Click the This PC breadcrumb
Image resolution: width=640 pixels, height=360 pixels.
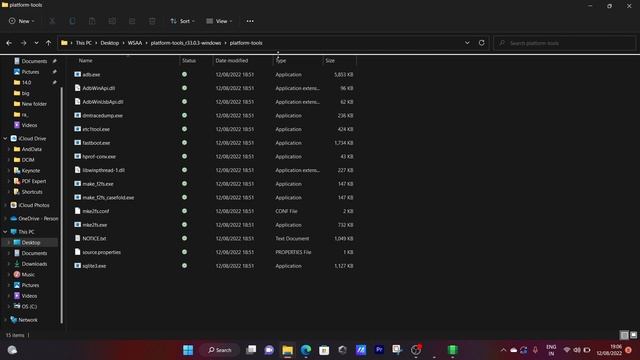[x=84, y=43]
